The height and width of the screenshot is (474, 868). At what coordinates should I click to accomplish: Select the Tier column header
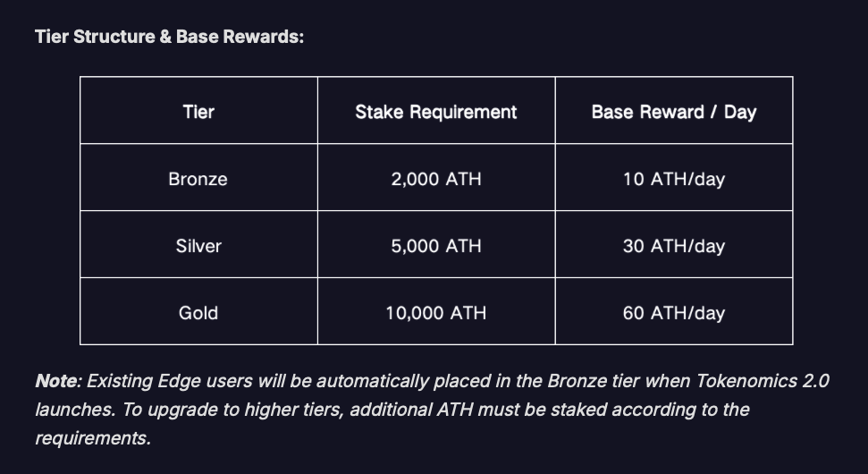coord(198,111)
